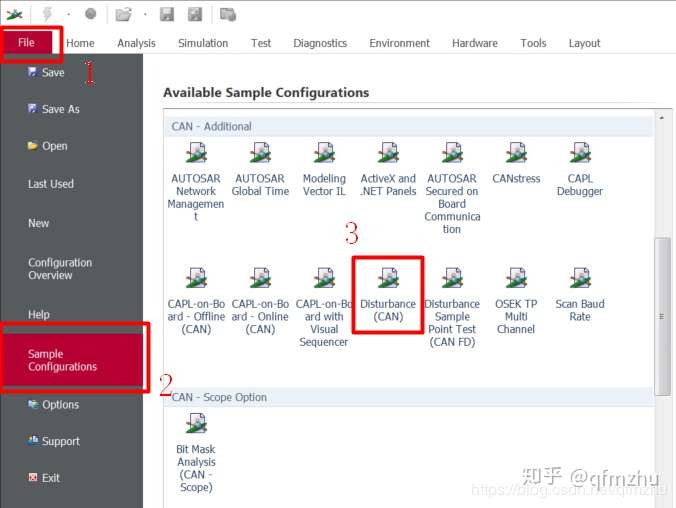Open AUTOSAR Secured on Board Communication sample
This screenshot has height=508, width=676.
452,188
